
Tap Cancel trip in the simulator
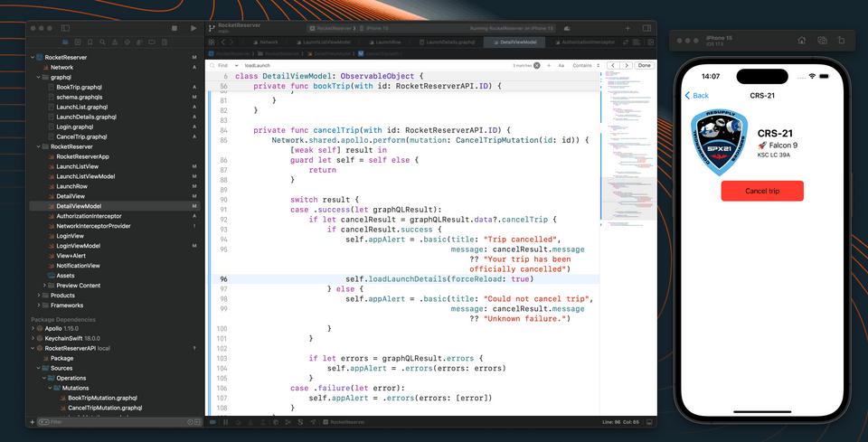click(761, 191)
